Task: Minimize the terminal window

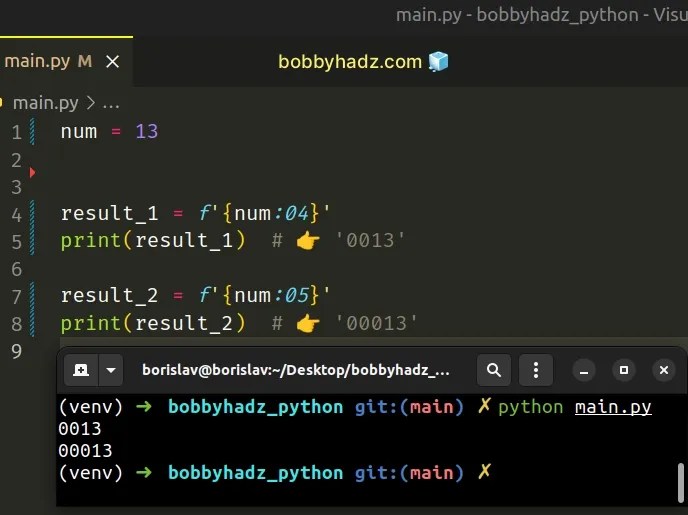Action: click(584, 371)
